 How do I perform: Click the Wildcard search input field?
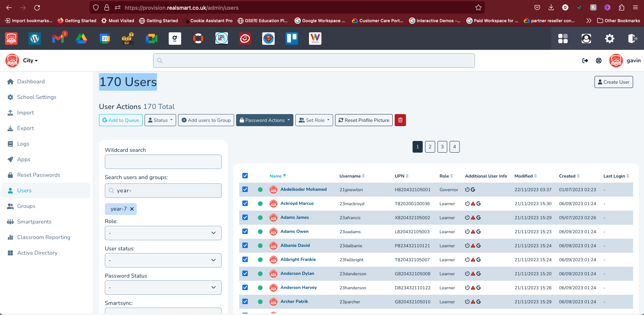pyautogui.click(x=163, y=162)
